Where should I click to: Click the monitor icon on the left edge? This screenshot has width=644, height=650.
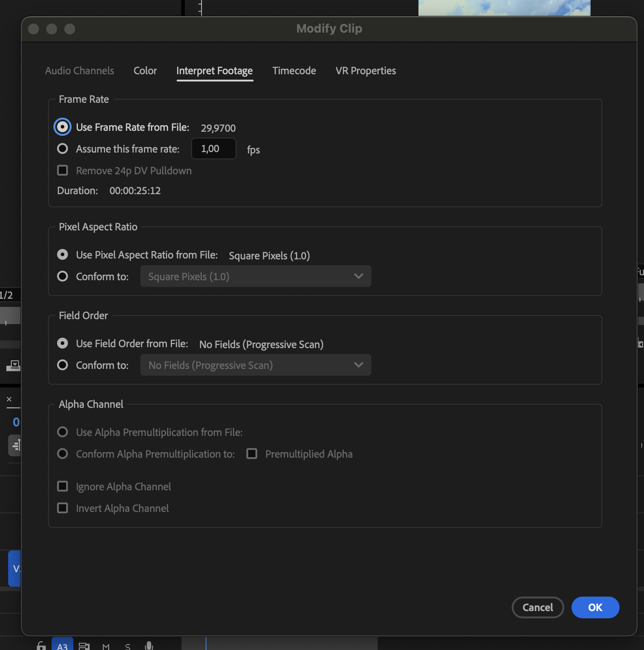pyautogui.click(x=13, y=366)
